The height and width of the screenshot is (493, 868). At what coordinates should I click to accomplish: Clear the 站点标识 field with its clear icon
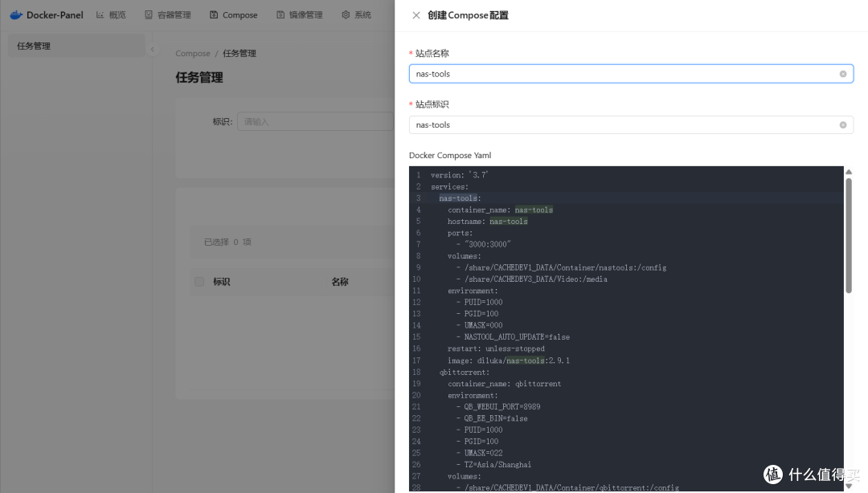[x=843, y=124]
